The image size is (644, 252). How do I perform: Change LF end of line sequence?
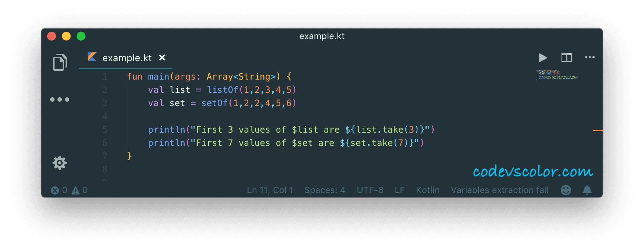(400, 190)
